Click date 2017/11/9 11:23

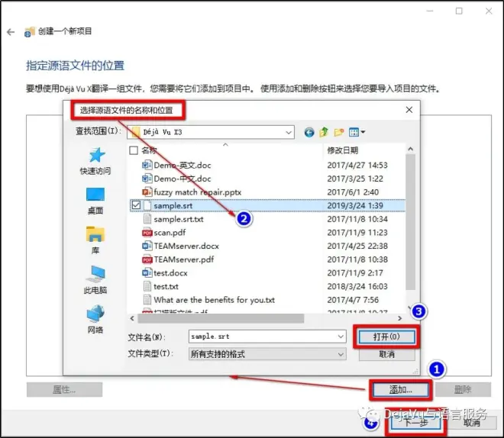357,233
